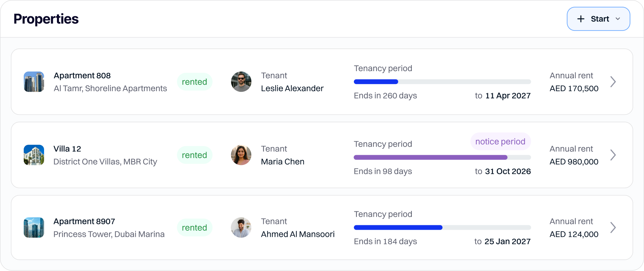Click Villa 12 property thumbnail
644x271 pixels.
(34, 155)
